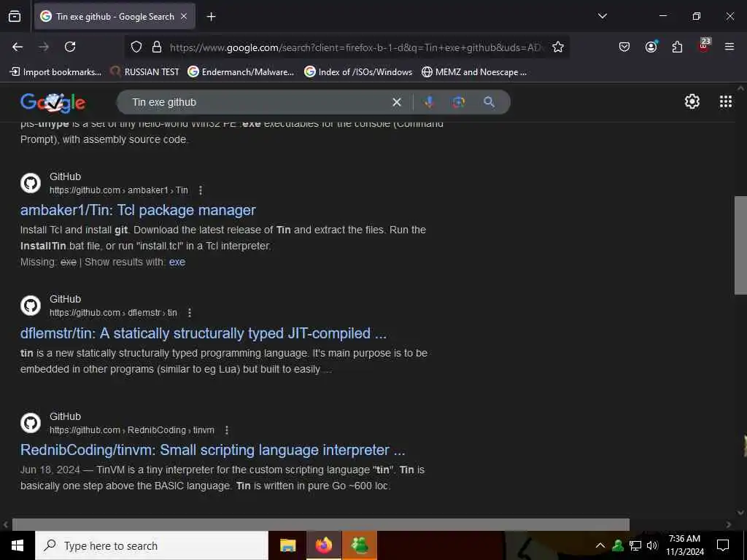Open Windows Start menu

[x=18, y=545]
